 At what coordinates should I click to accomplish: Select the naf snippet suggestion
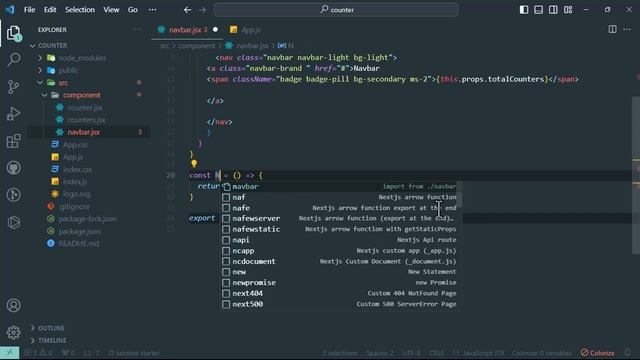[x=339, y=197]
